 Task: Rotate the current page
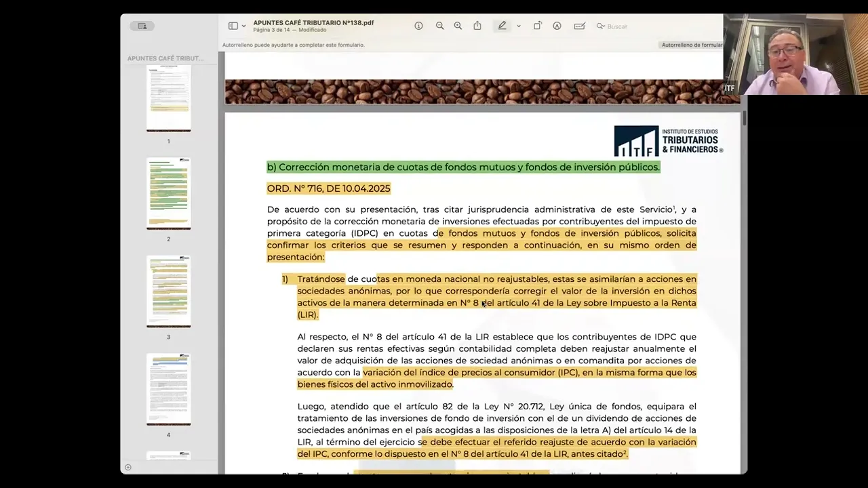click(x=537, y=25)
